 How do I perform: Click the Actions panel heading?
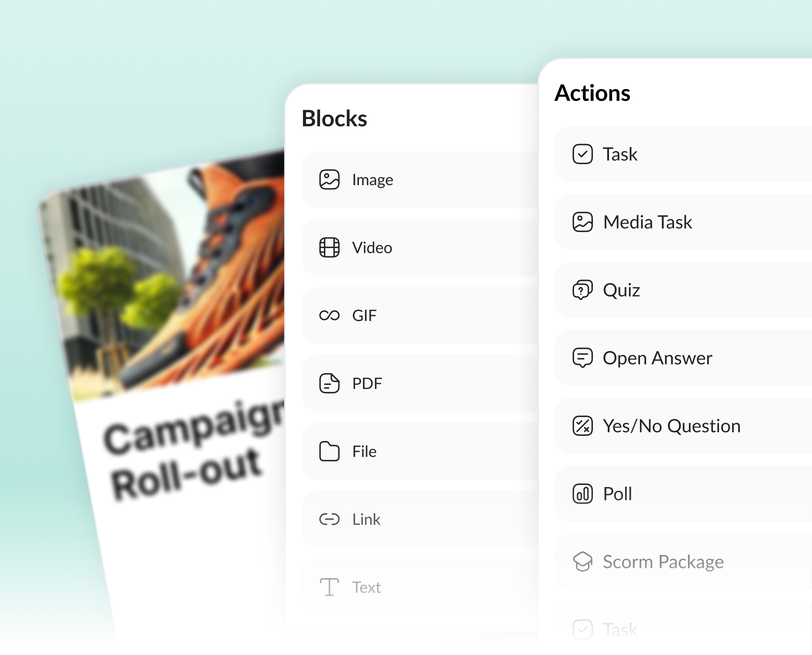[592, 93]
